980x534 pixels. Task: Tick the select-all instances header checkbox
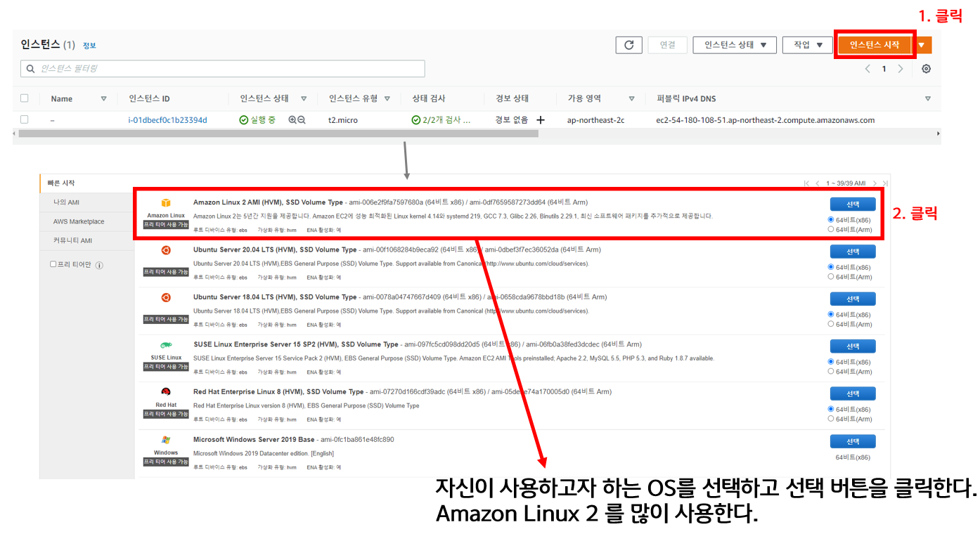(x=25, y=98)
